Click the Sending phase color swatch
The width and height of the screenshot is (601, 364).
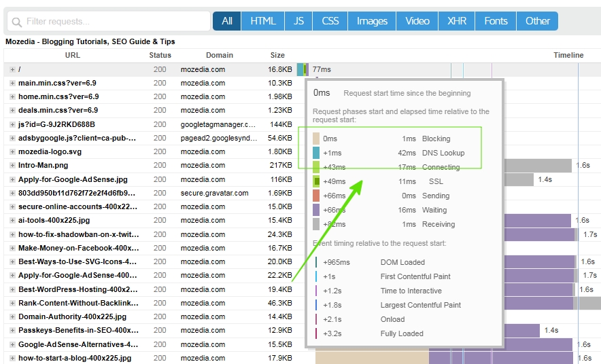coord(316,196)
